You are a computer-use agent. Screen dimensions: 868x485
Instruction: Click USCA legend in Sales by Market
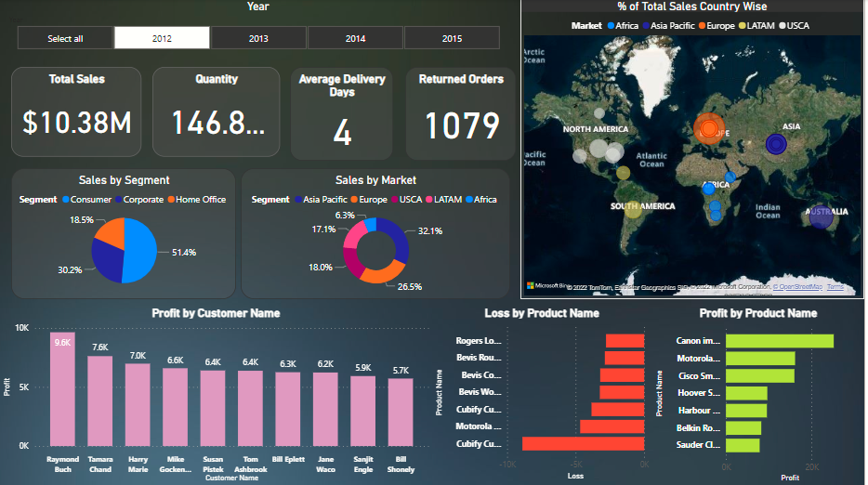point(407,200)
